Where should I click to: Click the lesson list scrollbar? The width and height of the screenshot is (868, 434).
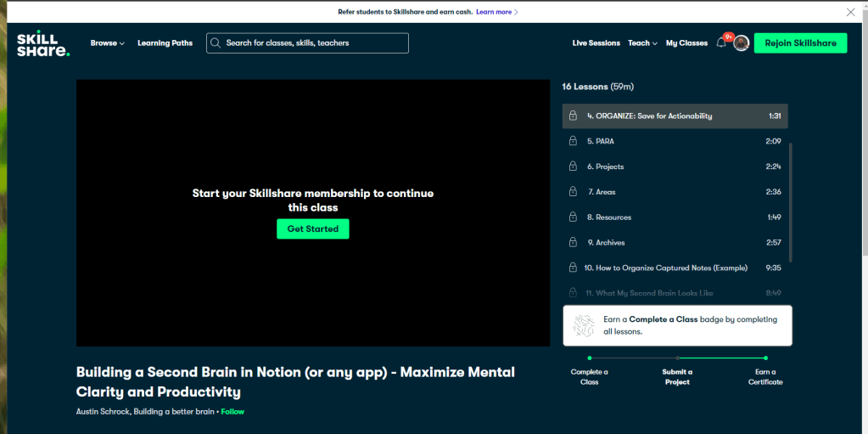790,202
